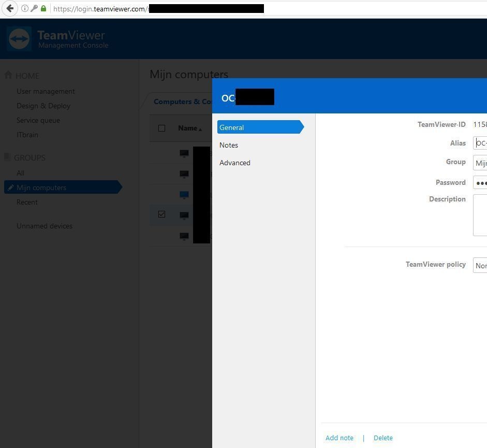This screenshot has height=448, width=487.
Task: Open the TeamViewer policy dropdown
Action: (x=480, y=265)
